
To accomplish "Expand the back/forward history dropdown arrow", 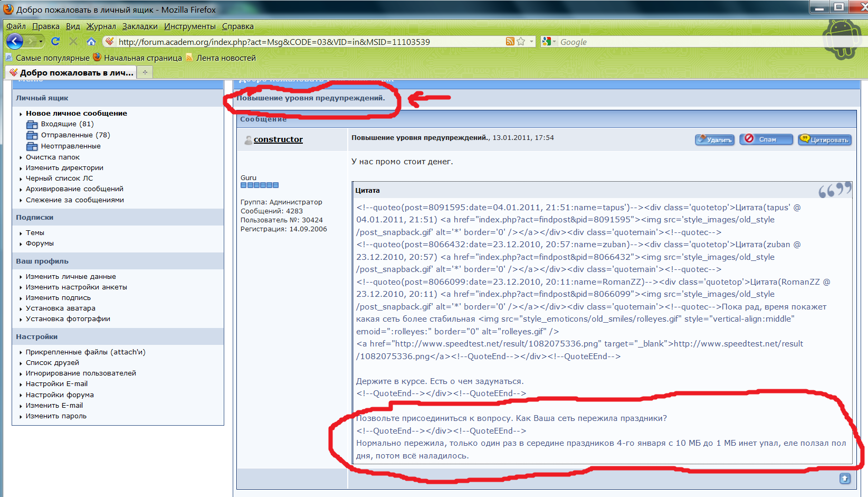I will click(x=41, y=41).
